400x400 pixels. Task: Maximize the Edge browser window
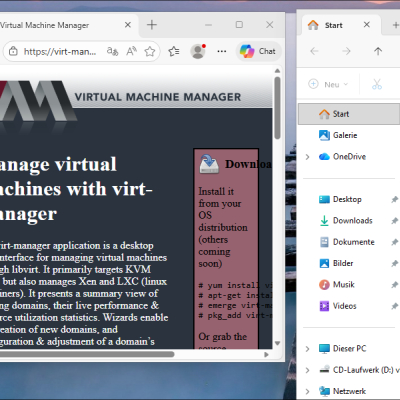pyautogui.click(x=239, y=25)
